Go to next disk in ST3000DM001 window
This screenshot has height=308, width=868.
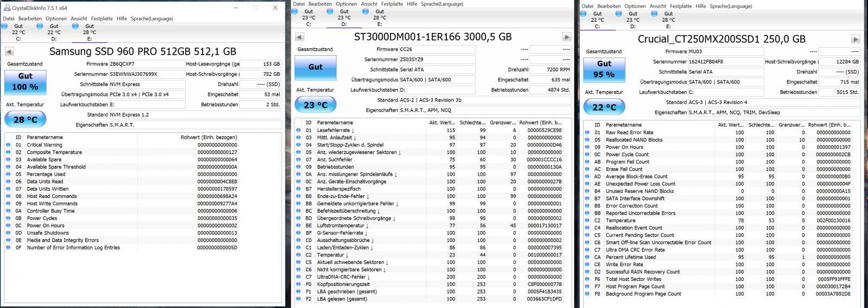(567, 37)
